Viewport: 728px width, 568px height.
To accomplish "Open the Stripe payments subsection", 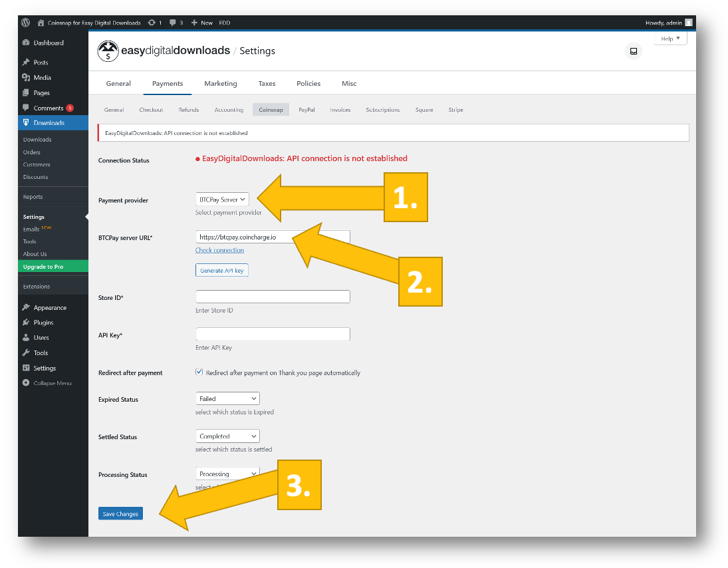I will tap(455, 110).
